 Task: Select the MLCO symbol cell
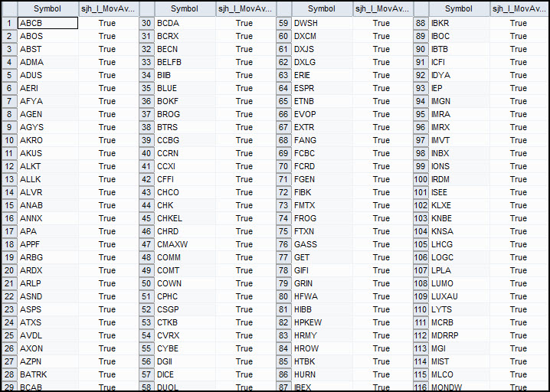(459, 374)
